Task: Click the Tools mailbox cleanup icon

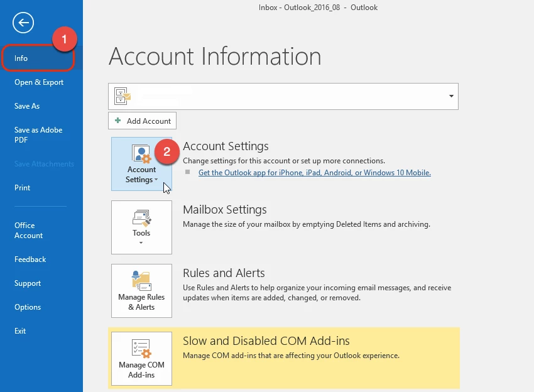Action: (142, 218)
